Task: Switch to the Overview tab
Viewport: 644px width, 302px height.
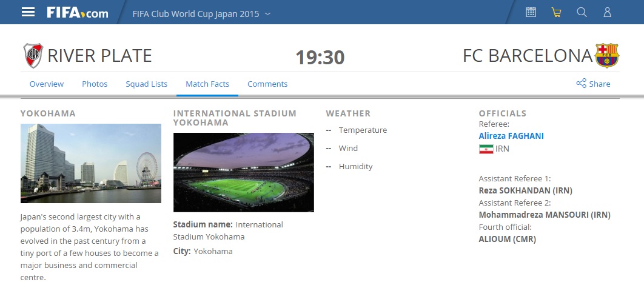Action: tap(47, 84)
